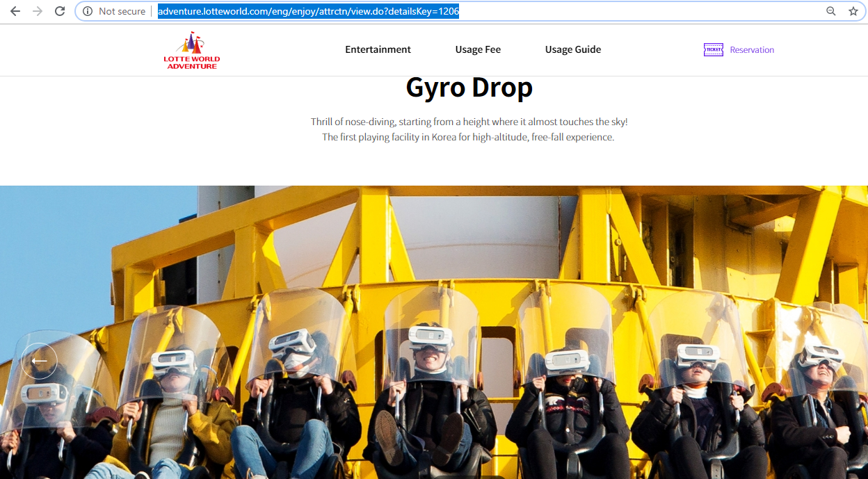This screenshot has width=868, height=479.
Task: Click the Lotte World Adventure logo
Action: [192, 50]
